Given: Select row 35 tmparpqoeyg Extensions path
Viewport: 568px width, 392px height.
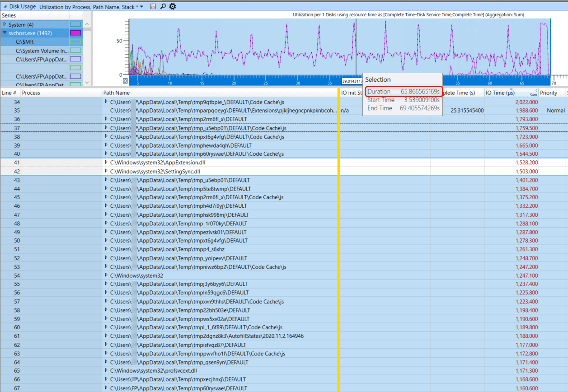Looking at the screenshot, I should click(223, 110).
